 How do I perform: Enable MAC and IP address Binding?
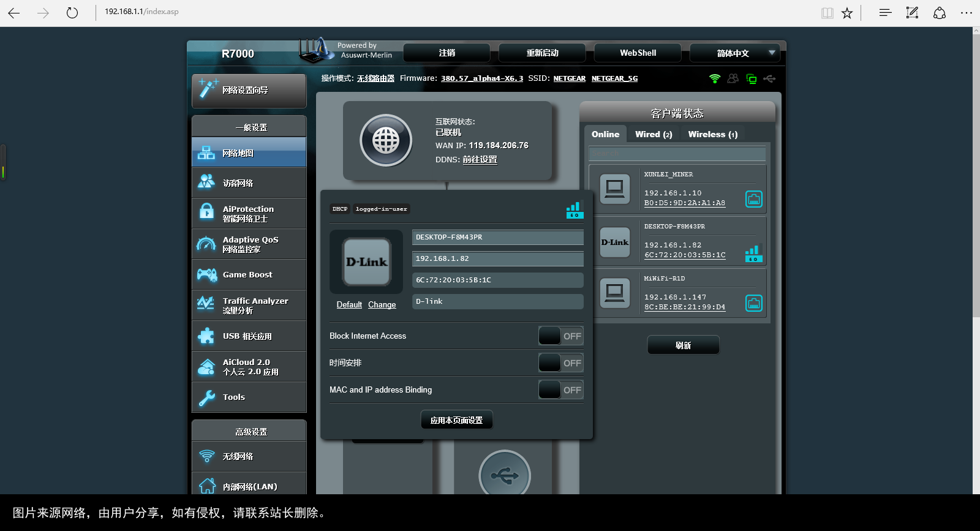coord(560,390)
